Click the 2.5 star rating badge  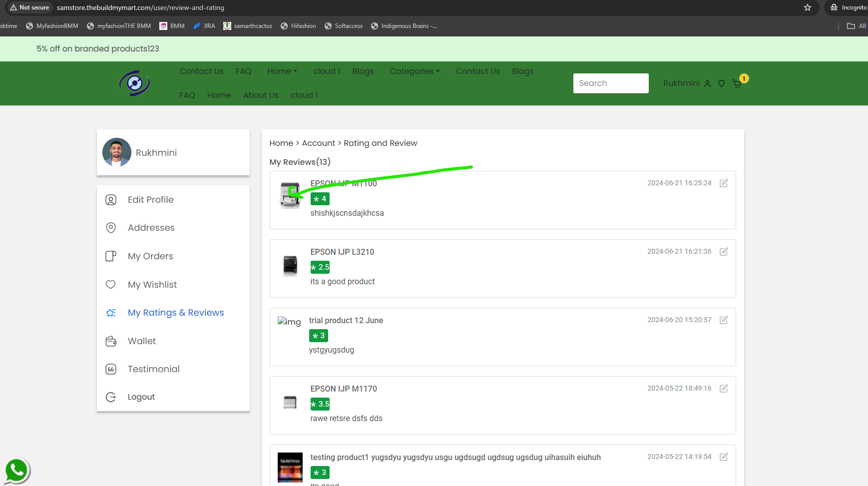(x=320, y=267)
